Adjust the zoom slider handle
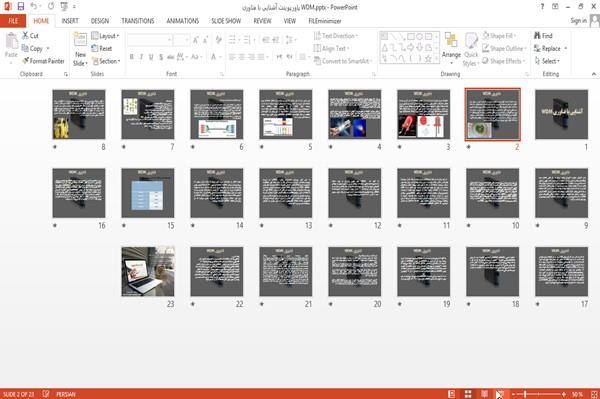 click(x=525, y=394)
